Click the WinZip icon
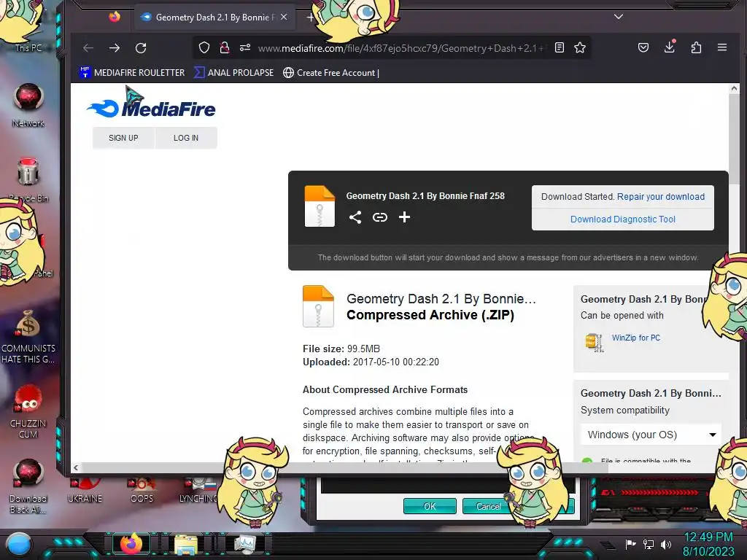The width and height of the screenshot is (747, 560). click(594, 341)
